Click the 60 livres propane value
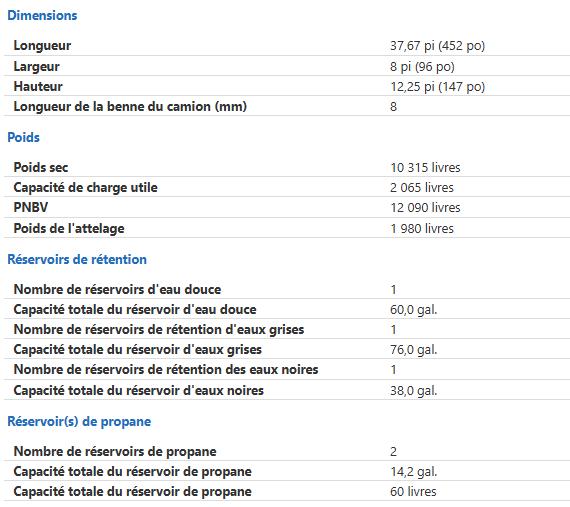The width and height of the screenshot is (570, 507). 413,492
